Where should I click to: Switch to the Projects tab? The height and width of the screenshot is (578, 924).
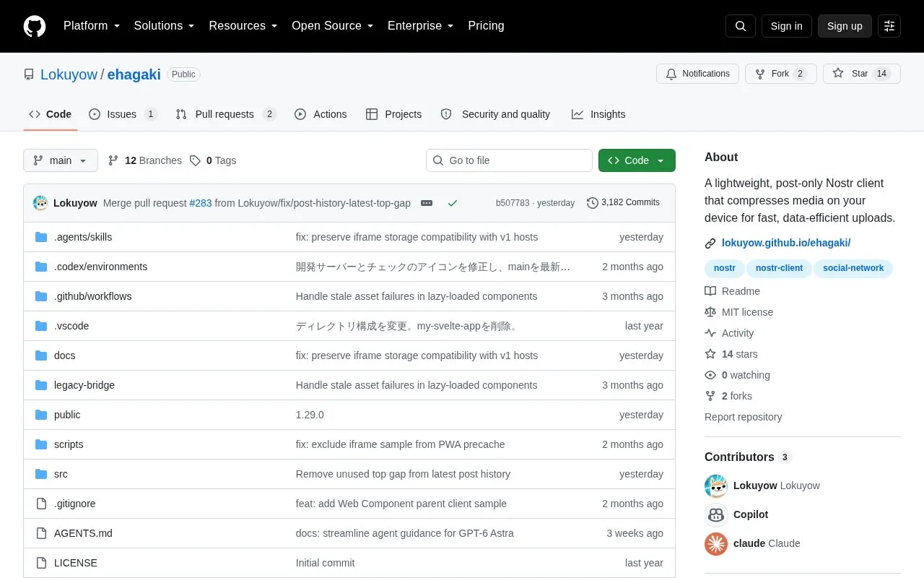coord(393,114)
